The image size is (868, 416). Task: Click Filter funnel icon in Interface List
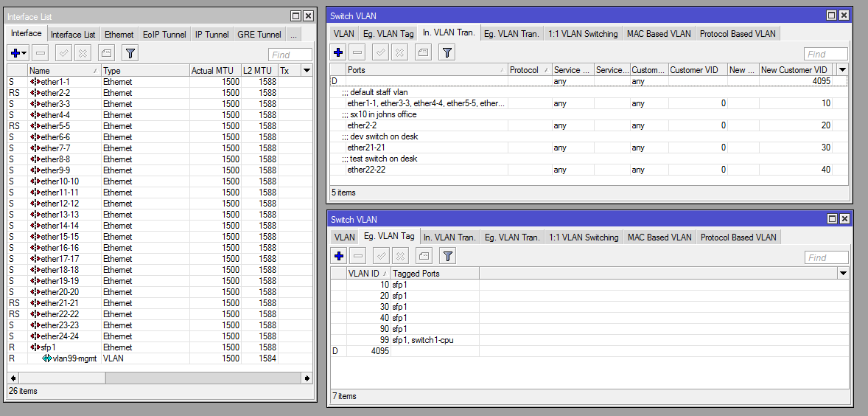pos(130,53)
